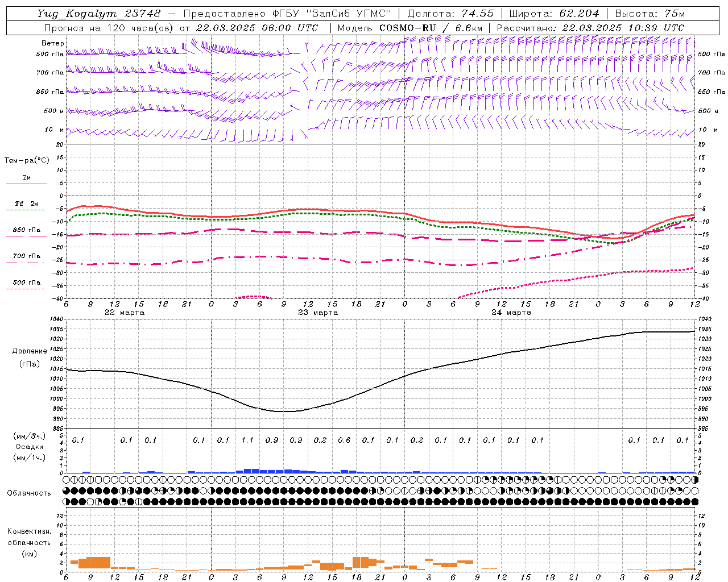The height and width of the screenshot is (582, 728).
Task: Click the Облачность panel label
Action: pyautogui.click(x=29, y=493)
